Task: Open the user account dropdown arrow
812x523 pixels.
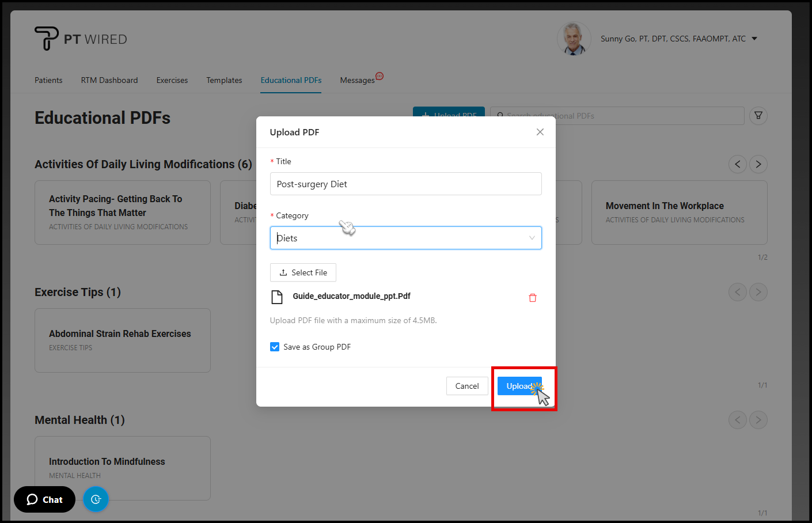Action: point(754,39)
